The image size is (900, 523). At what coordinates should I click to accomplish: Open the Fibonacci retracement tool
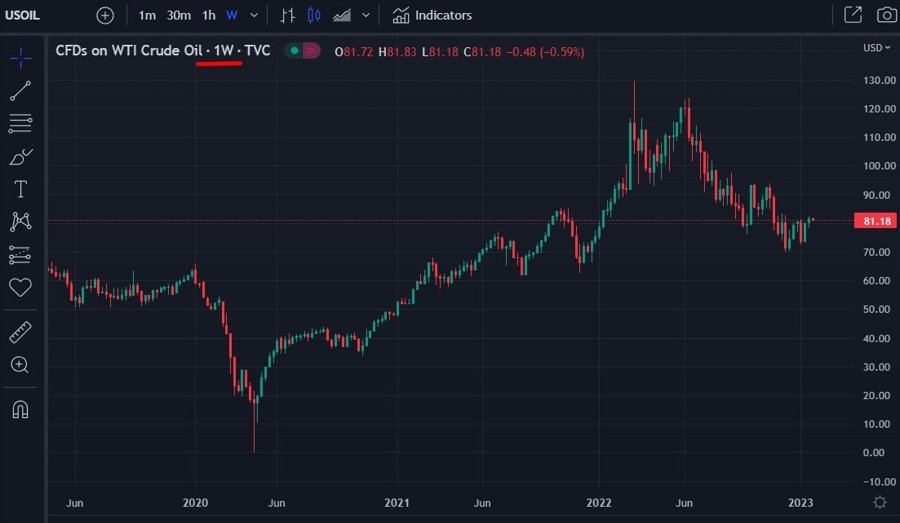(x=20, y=124)
